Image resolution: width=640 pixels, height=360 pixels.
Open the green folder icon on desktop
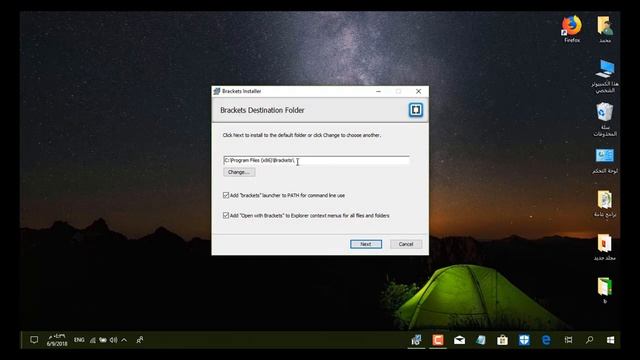[x=605, y=290]
